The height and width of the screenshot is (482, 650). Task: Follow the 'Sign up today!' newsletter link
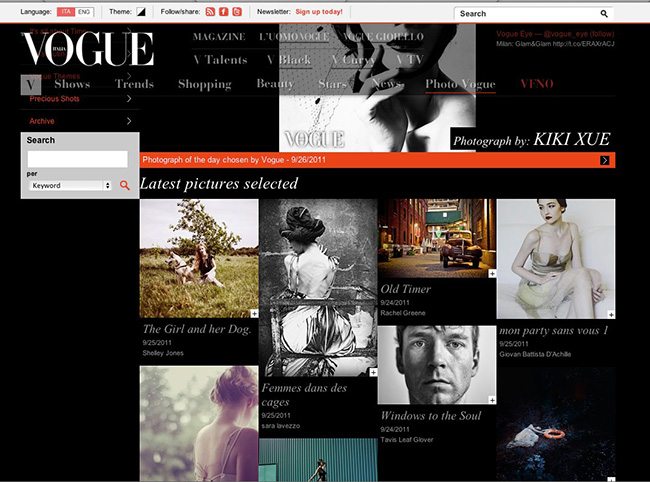point(319,12)
